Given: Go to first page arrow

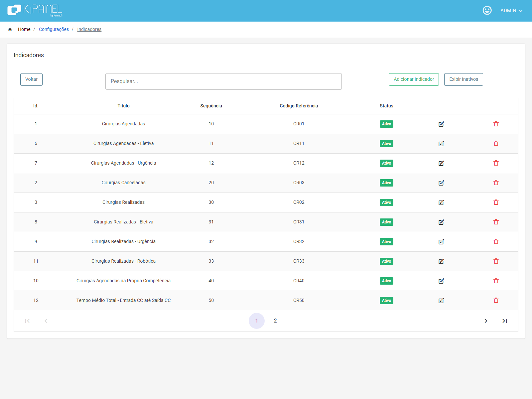Looking at the screenshot, I should point(27,321).
